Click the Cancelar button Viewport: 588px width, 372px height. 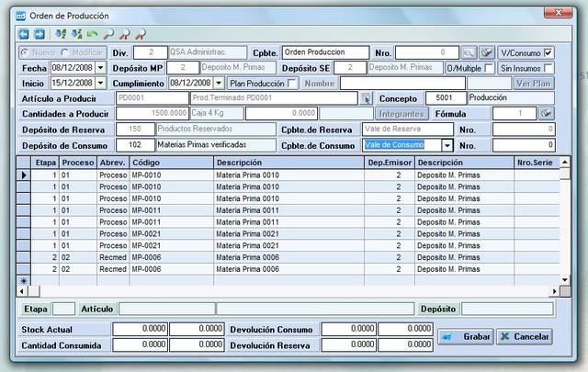pyautogui.click(x=525, y=337)
